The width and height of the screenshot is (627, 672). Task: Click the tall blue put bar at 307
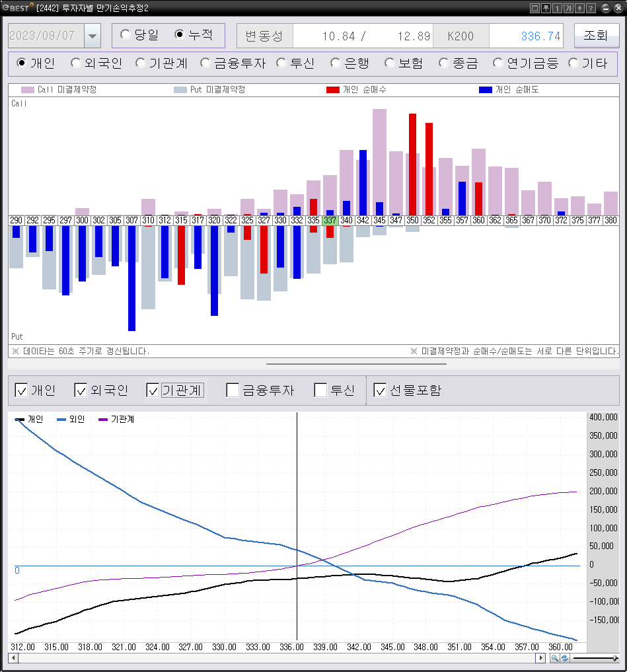[x=131, y=278]
